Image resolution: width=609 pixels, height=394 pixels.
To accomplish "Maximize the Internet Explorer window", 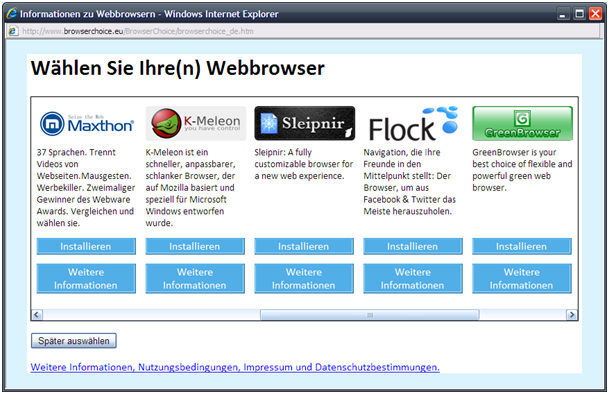I will point(579,14).
